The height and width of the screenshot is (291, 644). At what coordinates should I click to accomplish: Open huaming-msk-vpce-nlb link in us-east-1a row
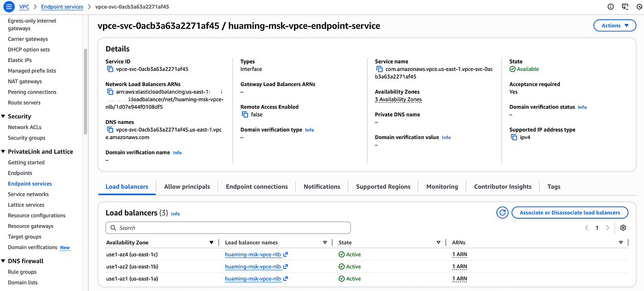click(253, 279)
